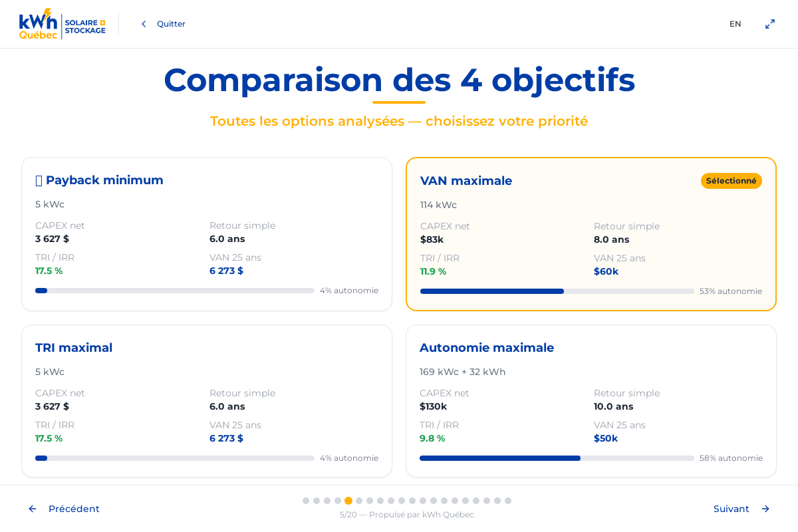
Task: Click the highlighted fifth pagination dot
Action: coord(348,501)
